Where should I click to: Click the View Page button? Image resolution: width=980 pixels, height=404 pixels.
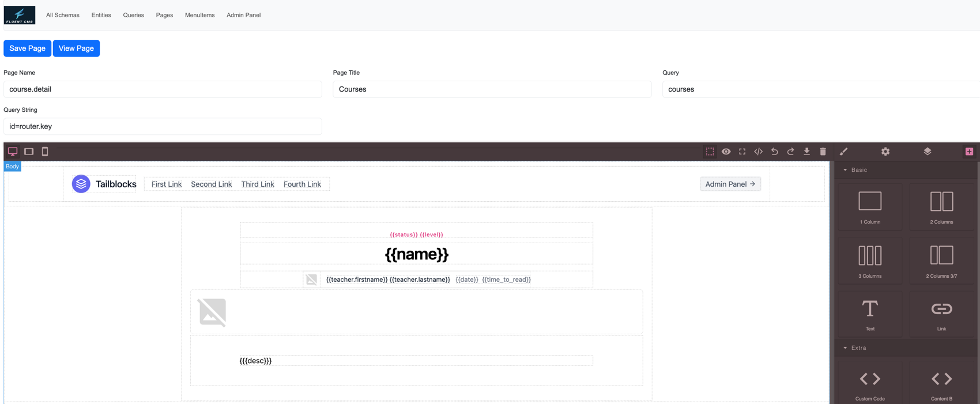click(76, 48)
